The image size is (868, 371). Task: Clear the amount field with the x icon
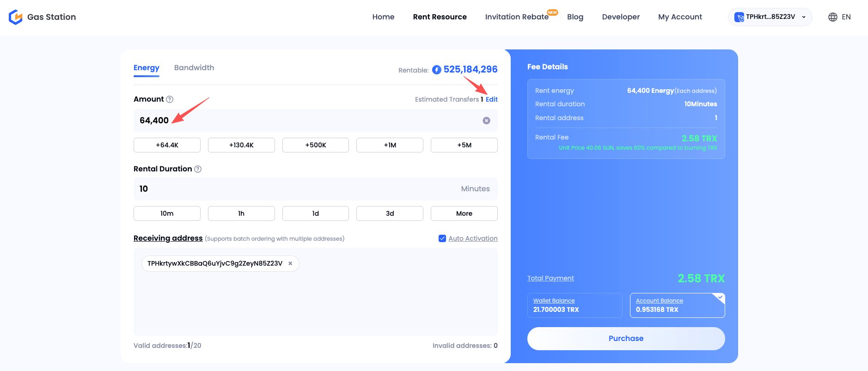(486, 121)
